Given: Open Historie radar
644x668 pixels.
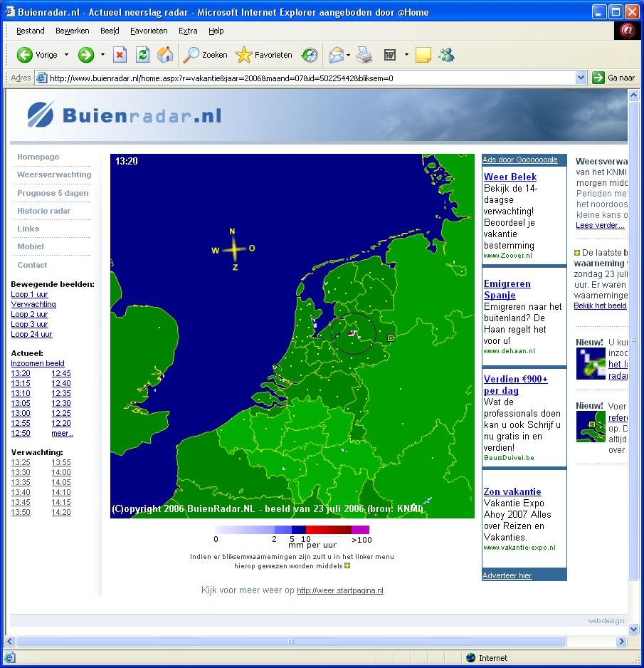Looking at the screenshot, I should click(44, 211).
